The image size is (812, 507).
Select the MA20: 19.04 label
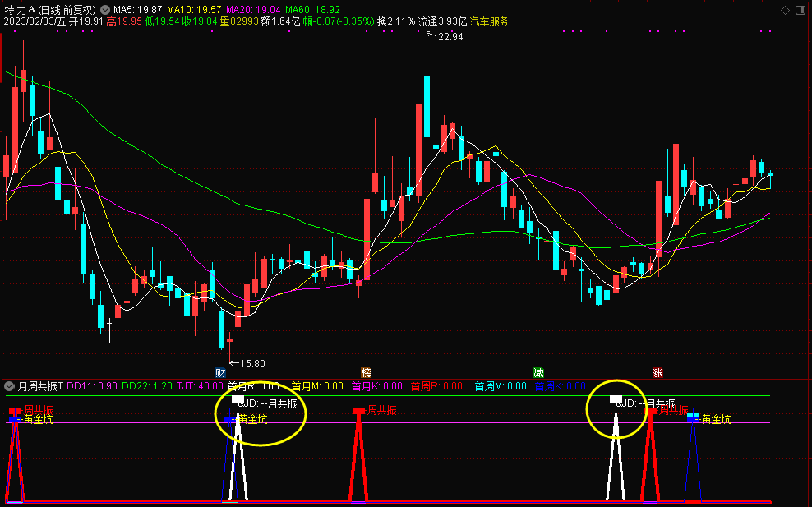coord(254,10)
